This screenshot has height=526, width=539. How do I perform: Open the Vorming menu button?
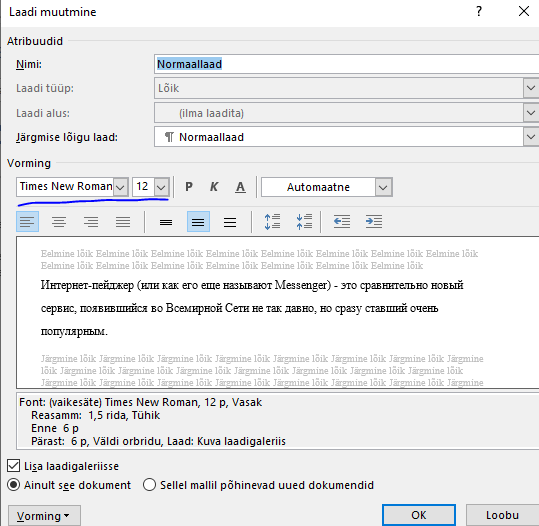pos(44,516)
